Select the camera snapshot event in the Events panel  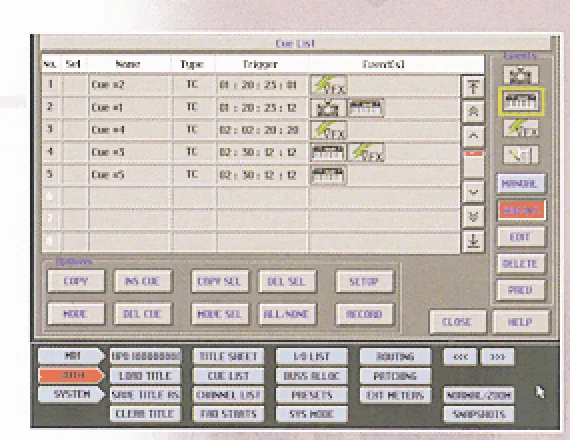(x=521, y=75)
